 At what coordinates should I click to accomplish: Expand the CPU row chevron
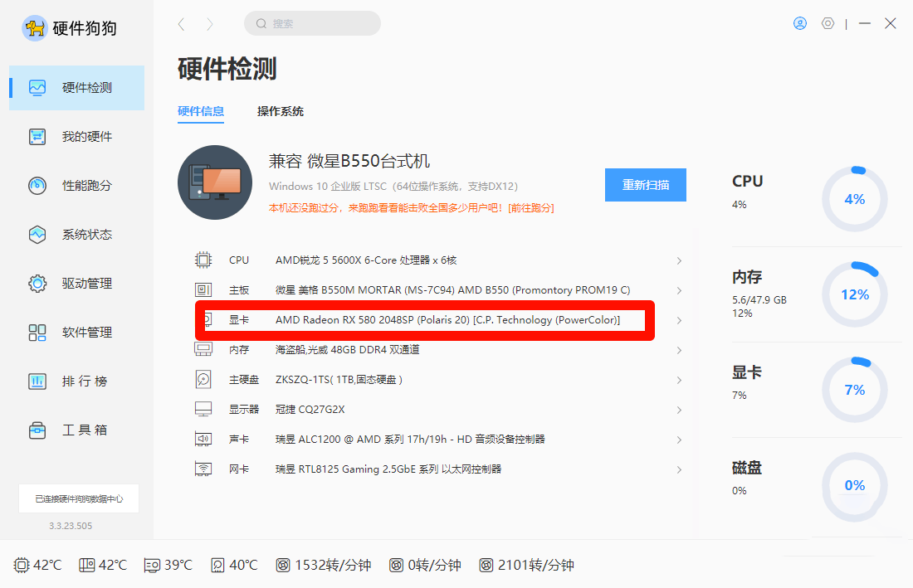679,260
